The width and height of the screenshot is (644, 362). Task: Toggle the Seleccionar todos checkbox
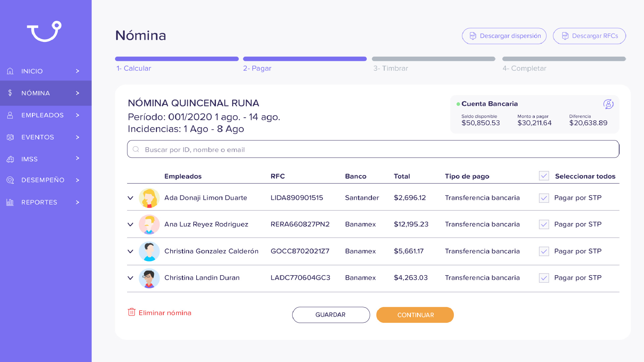[544, 176]
